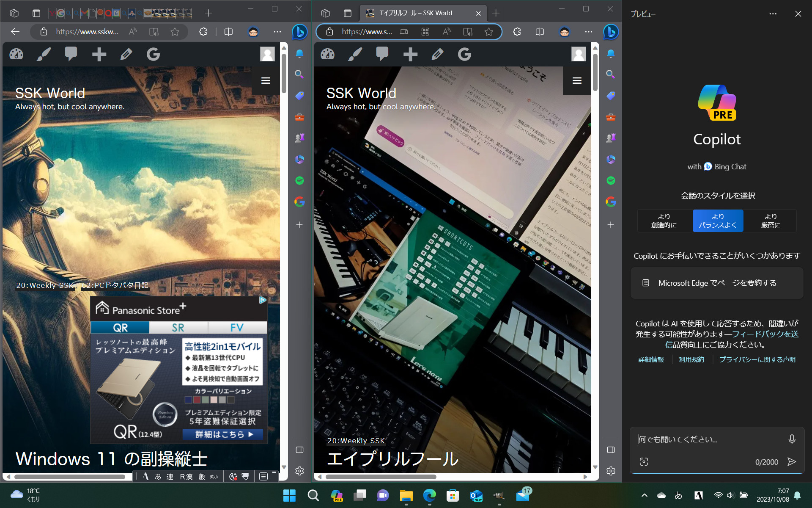Open Google icon in left Edge sidebar
Screen dimensions: 812x508
point(299,202)
